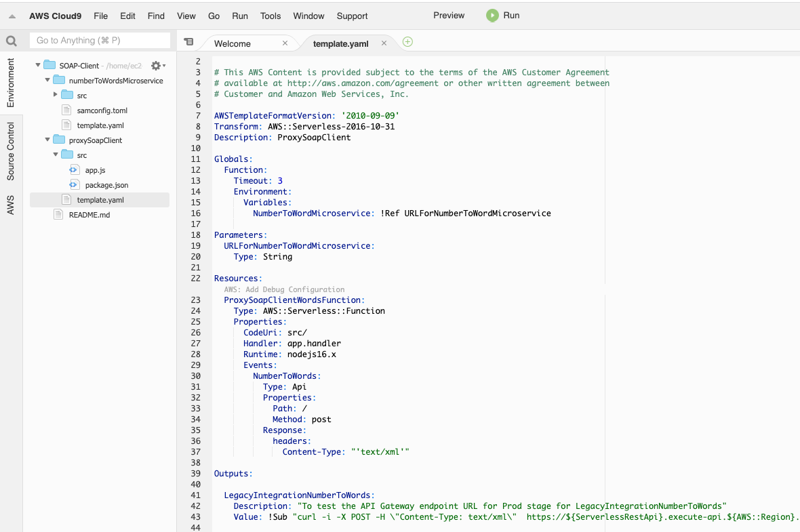Switch to the Welcome tab

[x=233, y=43]
